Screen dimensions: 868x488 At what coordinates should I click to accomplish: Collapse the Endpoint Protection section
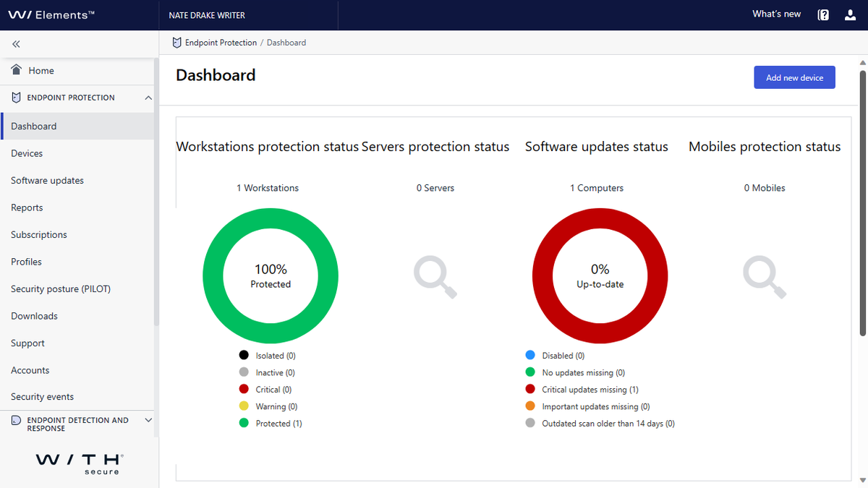point(148,98)
